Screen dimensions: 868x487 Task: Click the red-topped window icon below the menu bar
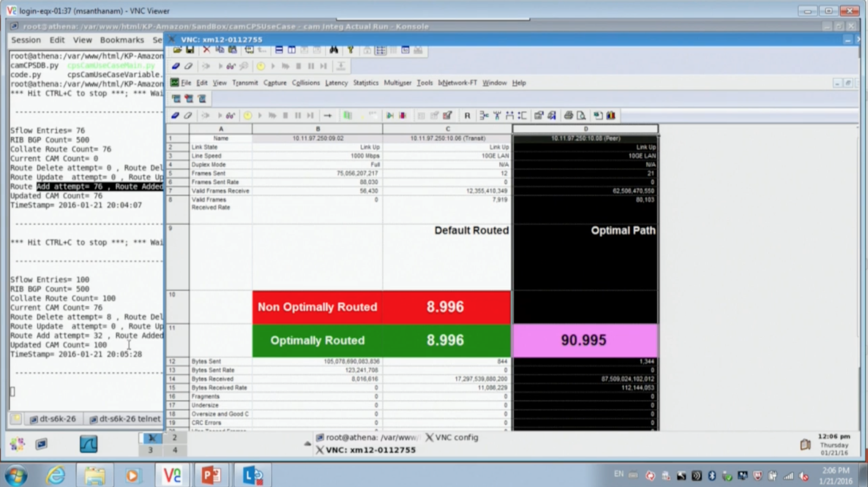(189, 99)
